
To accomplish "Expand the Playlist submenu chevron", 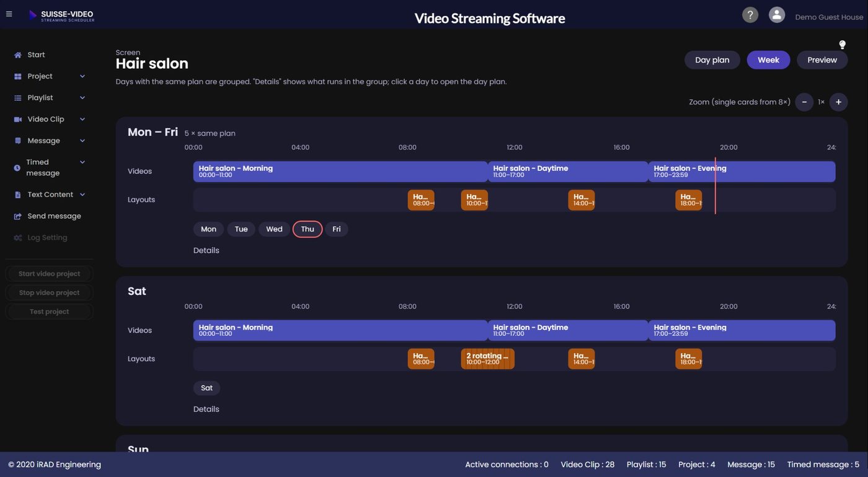I will (x=82, y=98).
